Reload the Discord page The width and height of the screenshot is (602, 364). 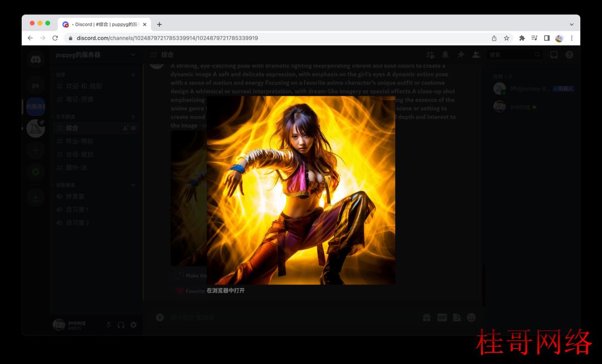point(55,38)
